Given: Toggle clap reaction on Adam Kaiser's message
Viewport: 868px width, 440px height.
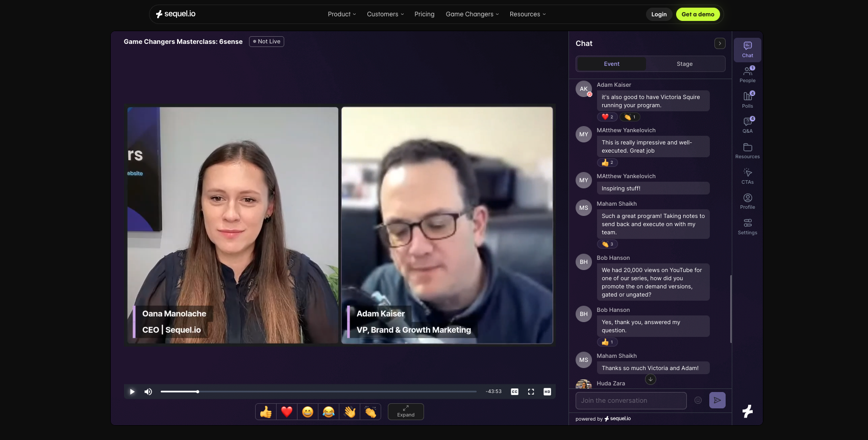Looking at the screenshot, I should point(630,117).
